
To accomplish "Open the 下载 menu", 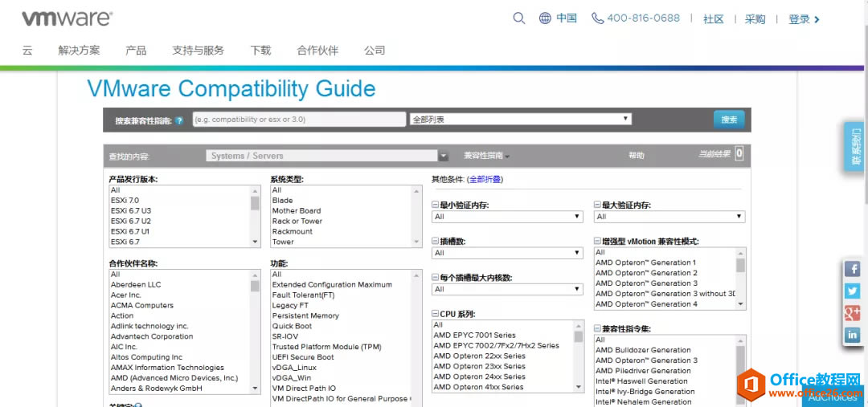I will point(260,51).
